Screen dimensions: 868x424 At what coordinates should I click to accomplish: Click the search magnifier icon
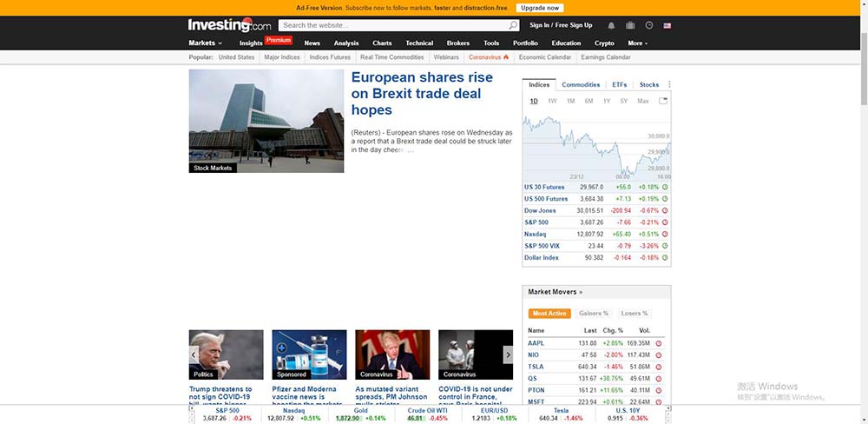(513, 25)
